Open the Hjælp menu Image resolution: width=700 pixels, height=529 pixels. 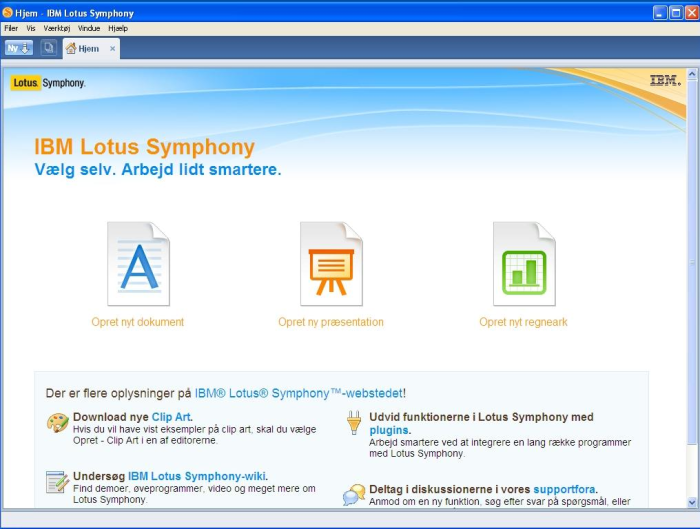pyautogui.click(x=118, y=28)
